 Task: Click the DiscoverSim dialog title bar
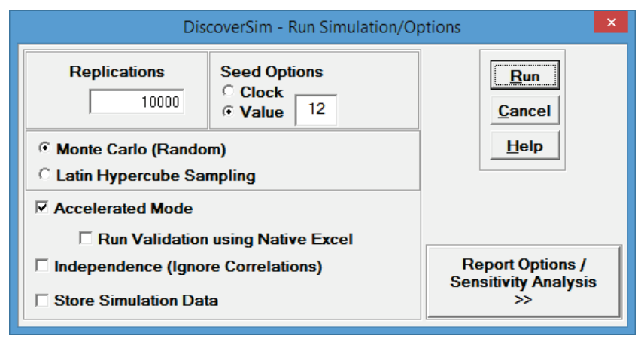(x=322, y=27)
